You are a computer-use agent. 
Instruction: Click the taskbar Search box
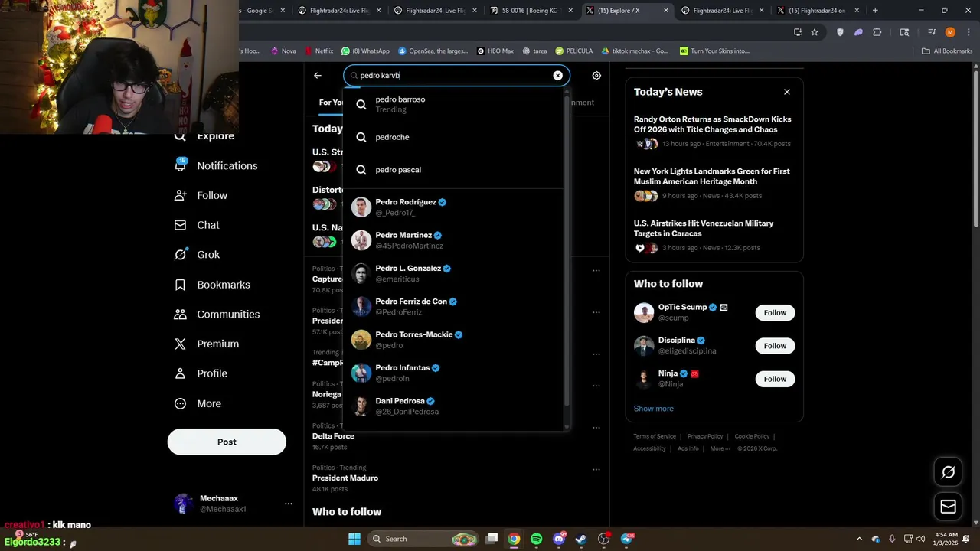pyautogui.click(x=423, y=539)
